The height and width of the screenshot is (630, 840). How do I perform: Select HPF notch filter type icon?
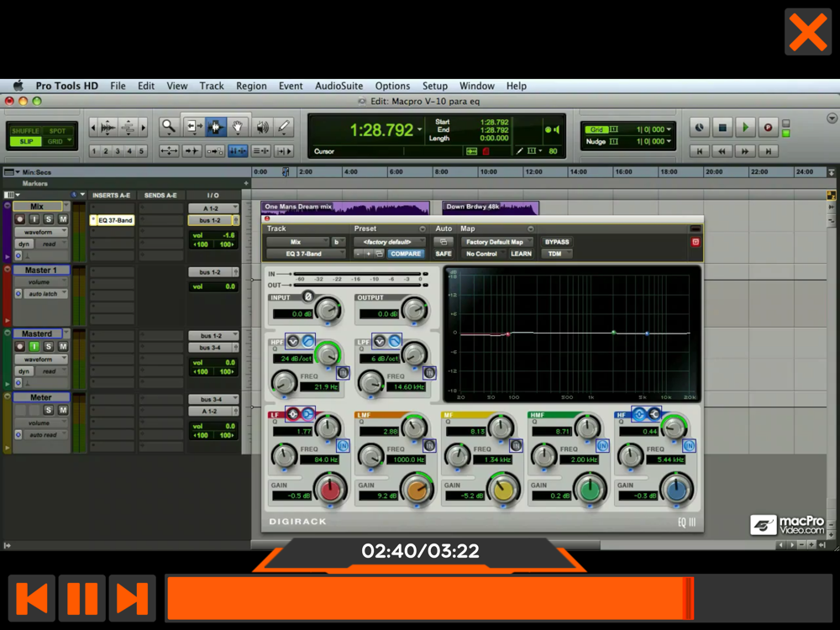(293, 341)
